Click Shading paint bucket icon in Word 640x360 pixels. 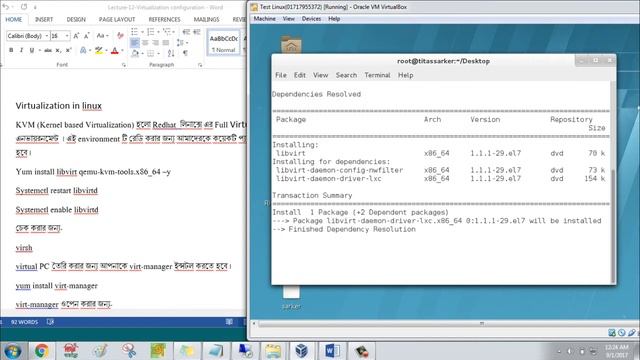[x=135, y=53]
